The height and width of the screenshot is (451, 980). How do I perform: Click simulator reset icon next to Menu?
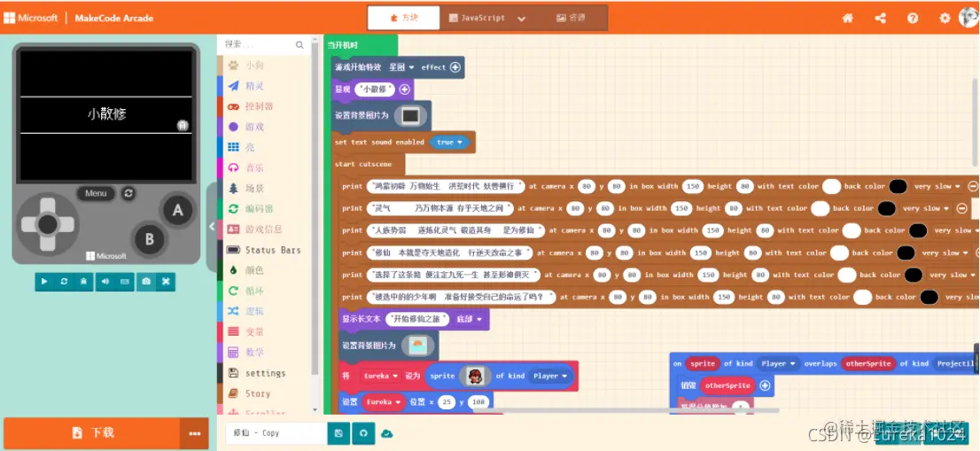pos(128,194)
